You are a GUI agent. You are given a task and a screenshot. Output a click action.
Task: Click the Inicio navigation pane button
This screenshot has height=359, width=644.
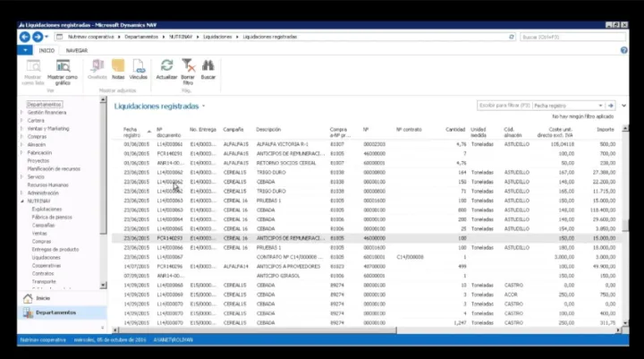(x=43, y=297)
